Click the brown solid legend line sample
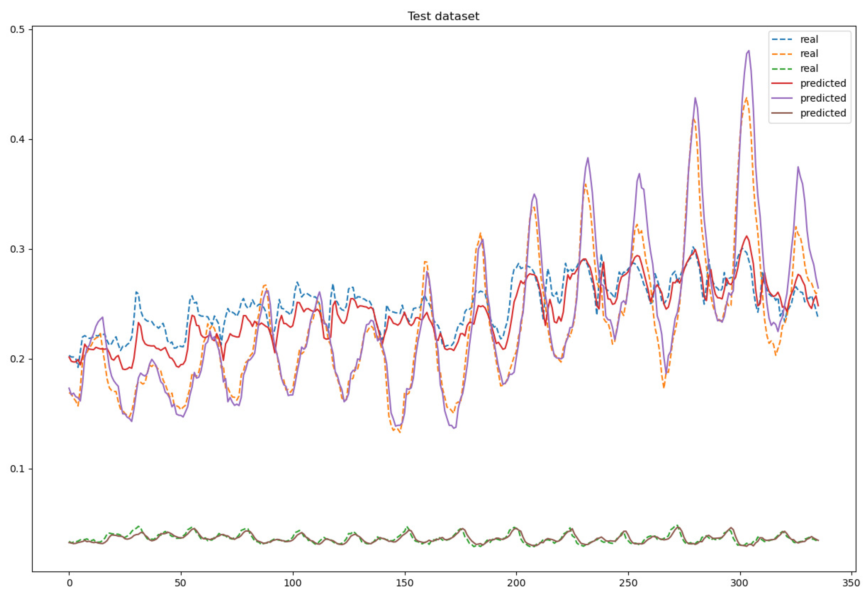The image size is (868, 597). pos(782,112)
